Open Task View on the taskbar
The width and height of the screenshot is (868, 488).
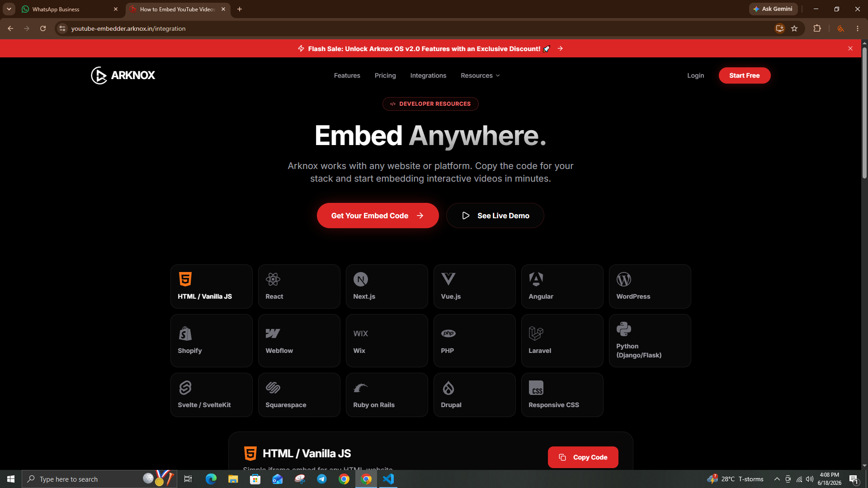(x=188, y=479)
